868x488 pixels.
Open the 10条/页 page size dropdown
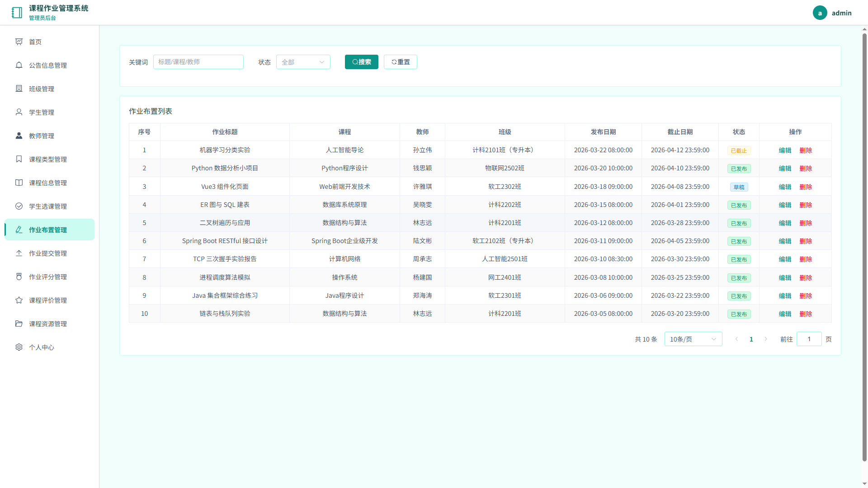693,339
